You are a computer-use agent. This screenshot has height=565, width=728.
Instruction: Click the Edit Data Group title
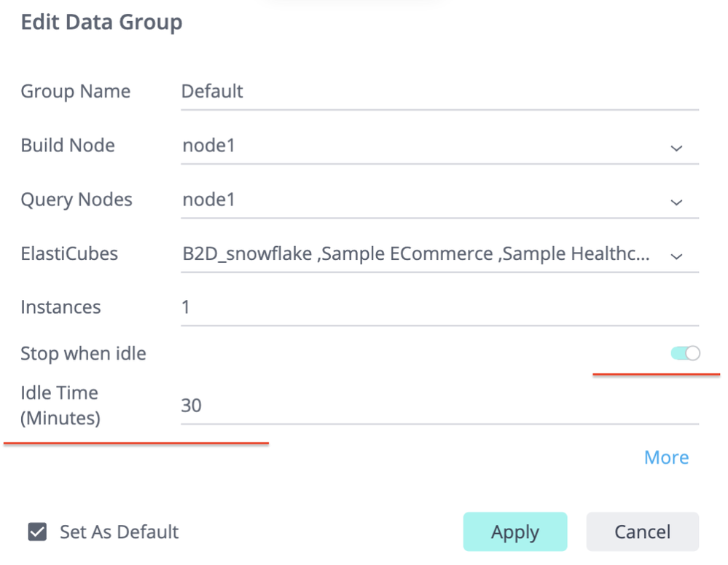(101, 23)
